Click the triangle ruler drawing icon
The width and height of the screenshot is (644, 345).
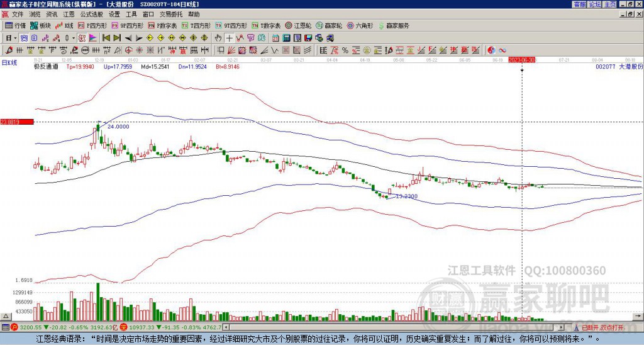coord(118,50)
